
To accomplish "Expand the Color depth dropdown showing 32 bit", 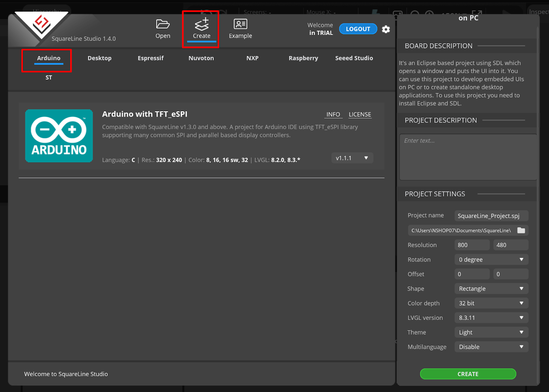I will (x=491, y=303).
